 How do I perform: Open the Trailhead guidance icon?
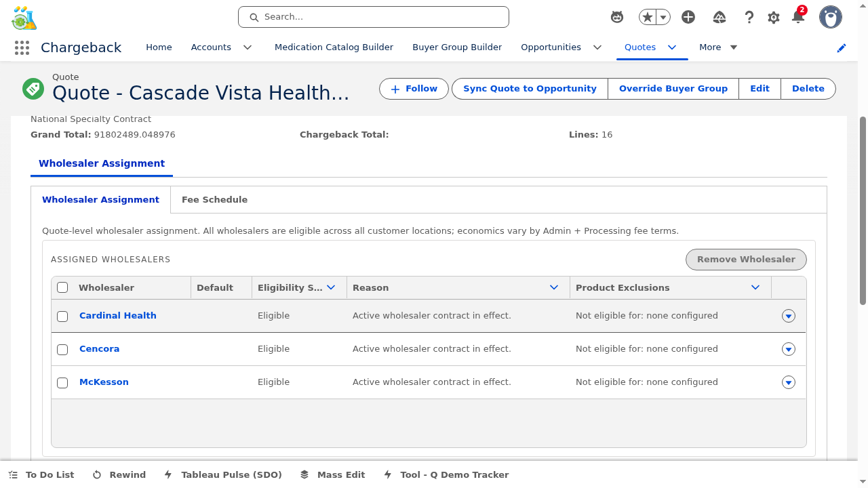pos(719,17)
